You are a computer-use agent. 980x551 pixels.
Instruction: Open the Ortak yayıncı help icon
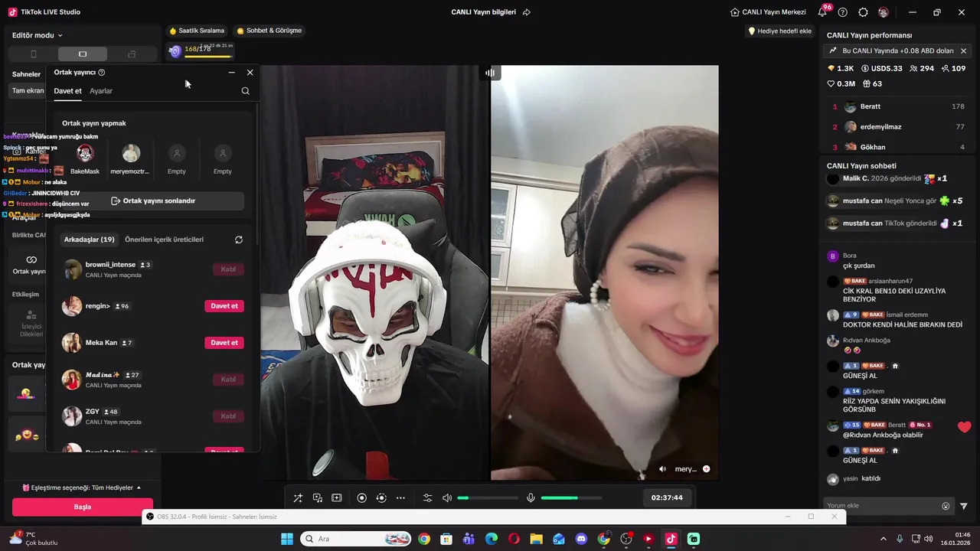click(102, 73)
